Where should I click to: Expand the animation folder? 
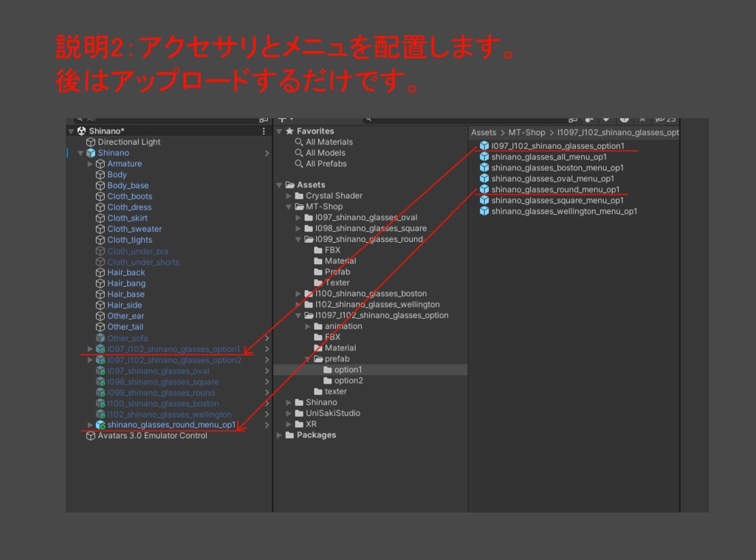(x=308, y=326)
